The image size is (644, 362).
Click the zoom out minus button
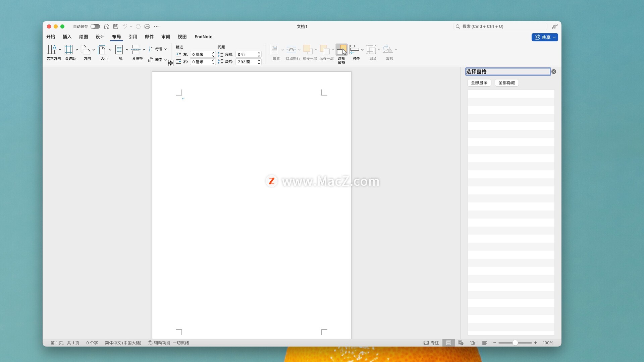pos(494,343)
